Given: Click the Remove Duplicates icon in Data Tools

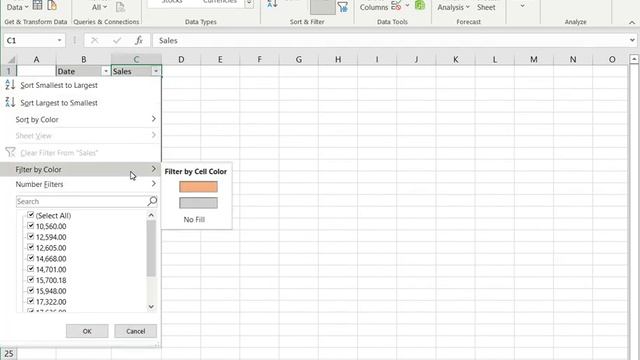Looking at the screenshot, I should pyautogui.click(x=396, y=6).
